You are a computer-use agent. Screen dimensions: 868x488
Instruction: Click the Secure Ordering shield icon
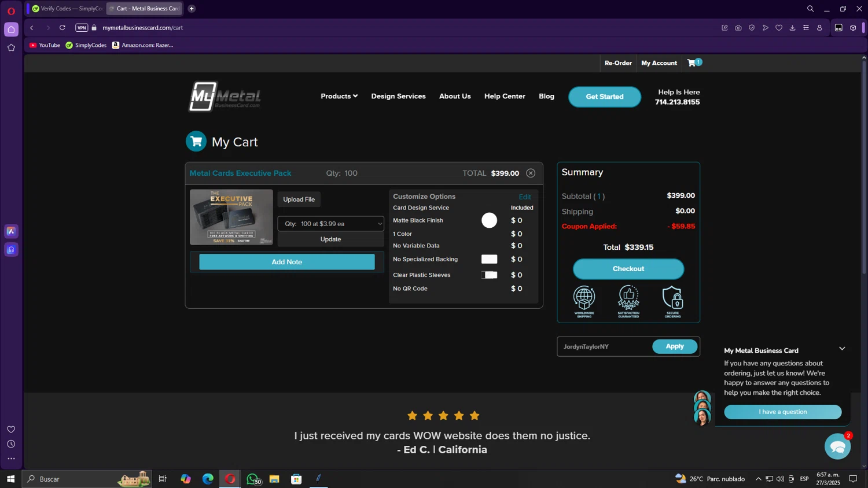[672, 301]
